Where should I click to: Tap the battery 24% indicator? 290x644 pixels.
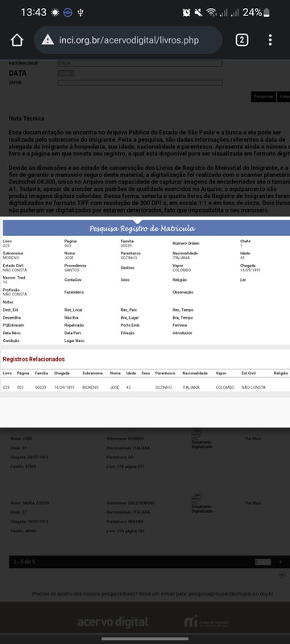coord(257,12)
